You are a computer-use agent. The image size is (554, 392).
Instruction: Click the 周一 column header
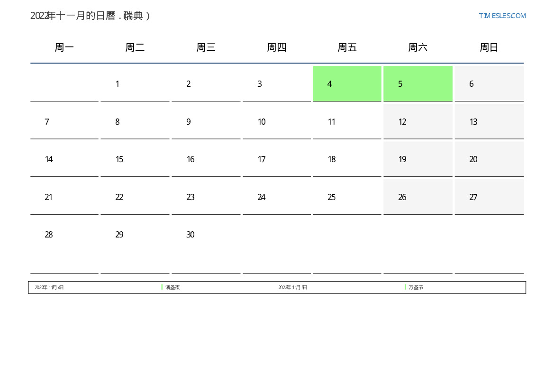point(64,47)
